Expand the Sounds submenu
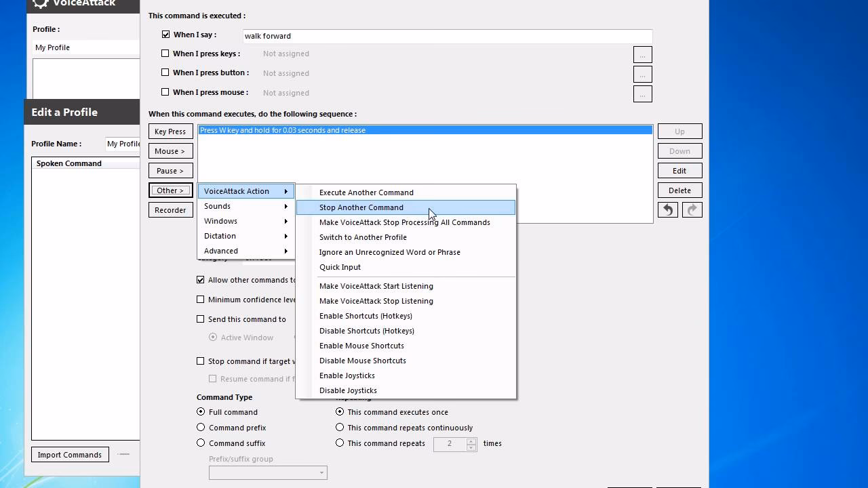868x488 pixels. pos(245,206)
